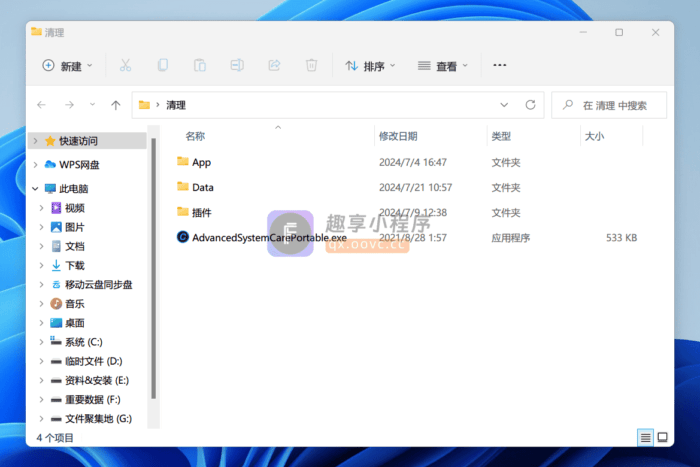Sort by the 名称 column header
The height and width of the screenshot is (467, 700).
click(x=196, y=136)
